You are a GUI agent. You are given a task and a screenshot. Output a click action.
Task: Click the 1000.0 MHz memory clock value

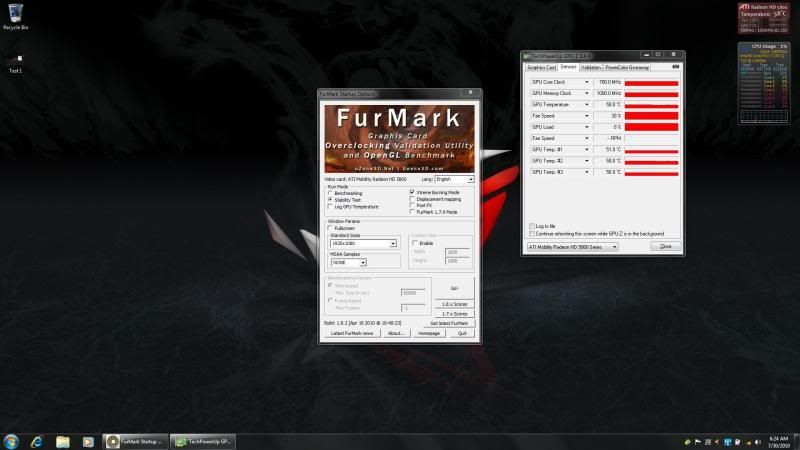609,93
